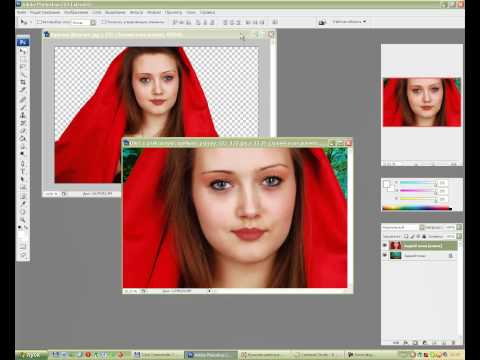Click Adobe Photoshop taskbar button

pos(211,355)
